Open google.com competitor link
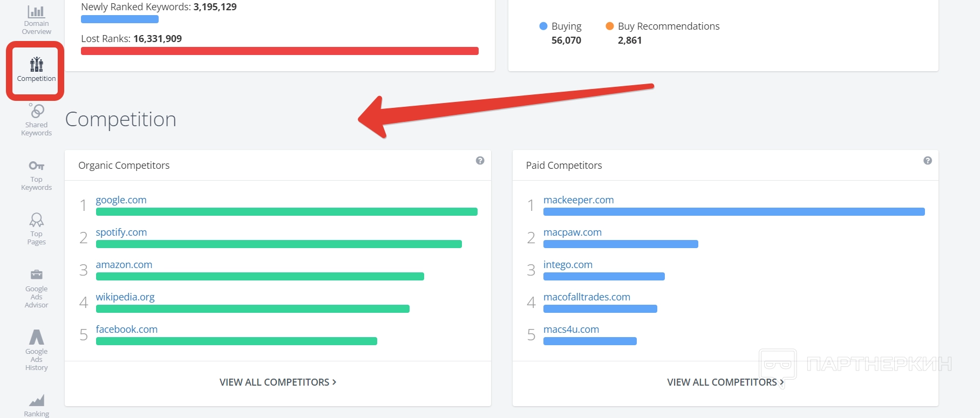This screenshot has width=980, height=418. click(x=121, y=200)
